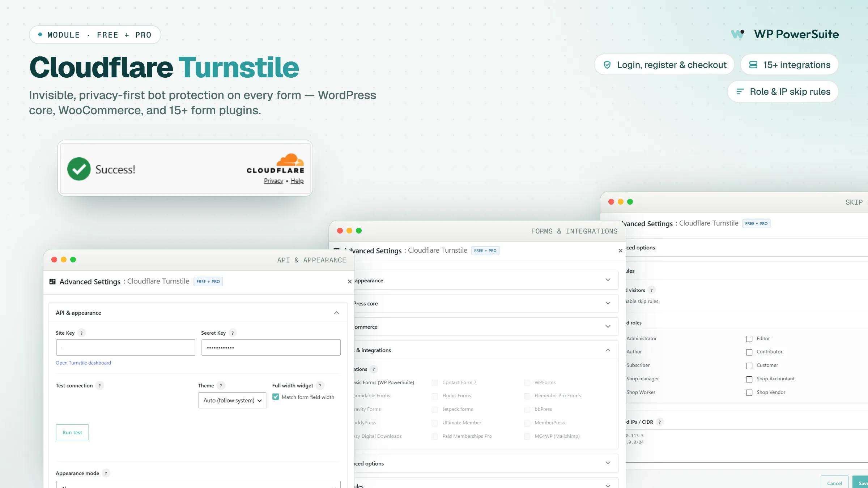868x488 pixels.
Task: Open the Theme dropdown showing Auto (follow system)
Action: tap(232, 401)
